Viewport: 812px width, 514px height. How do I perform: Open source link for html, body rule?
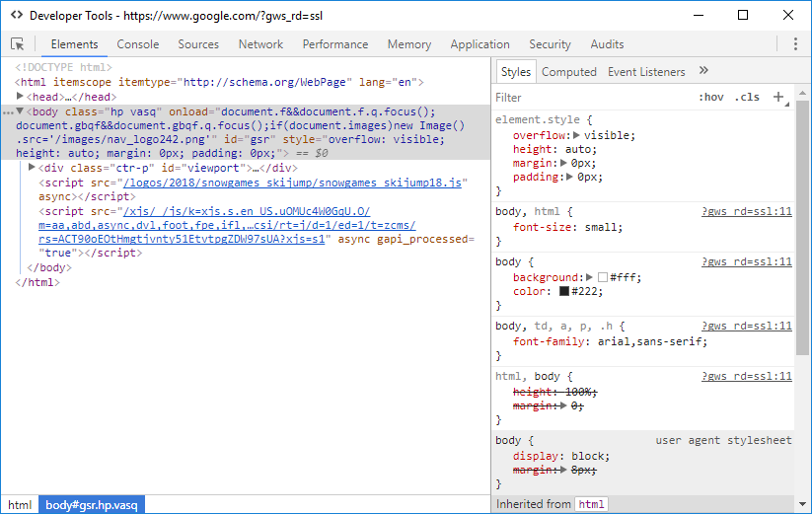coord(746,376)
